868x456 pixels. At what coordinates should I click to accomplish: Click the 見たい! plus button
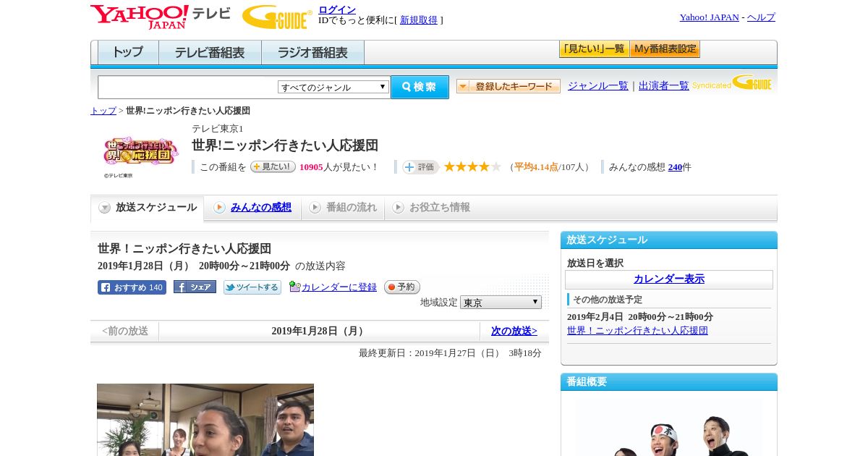coord(273,166)
